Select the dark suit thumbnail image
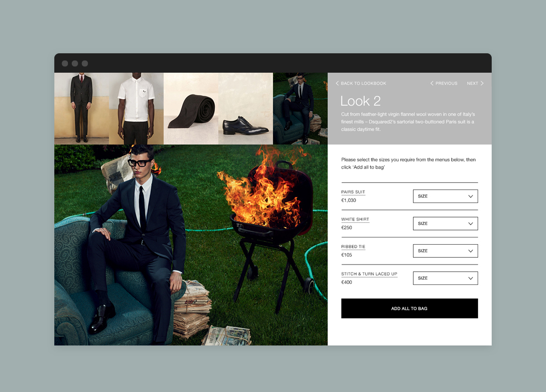546x392 pixels. [x=81, y=109]
